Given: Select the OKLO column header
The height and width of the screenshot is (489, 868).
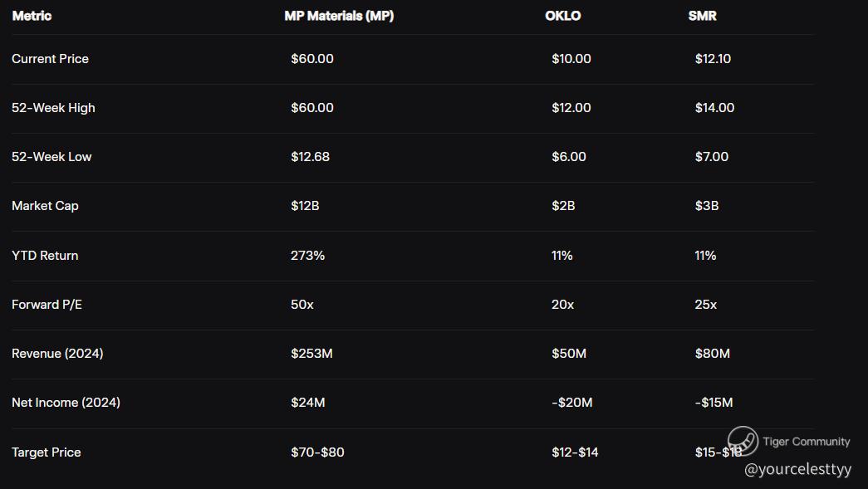Looking at the screenshot, I should (562, 16).
